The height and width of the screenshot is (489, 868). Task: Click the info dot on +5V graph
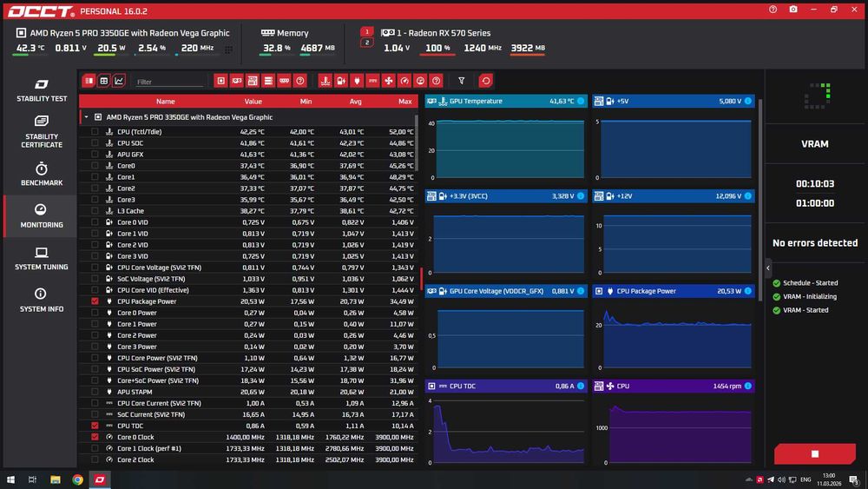point(748,101)
